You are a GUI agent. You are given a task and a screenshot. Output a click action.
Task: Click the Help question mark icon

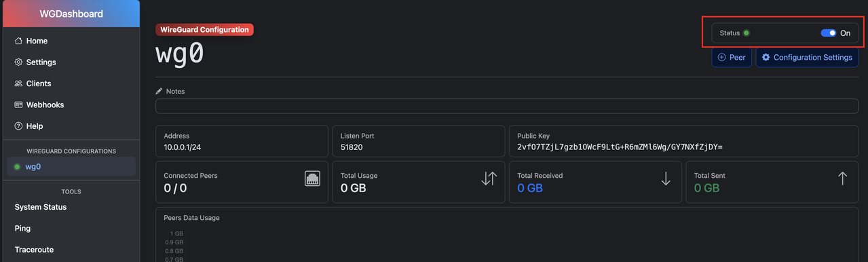point(19,126)
